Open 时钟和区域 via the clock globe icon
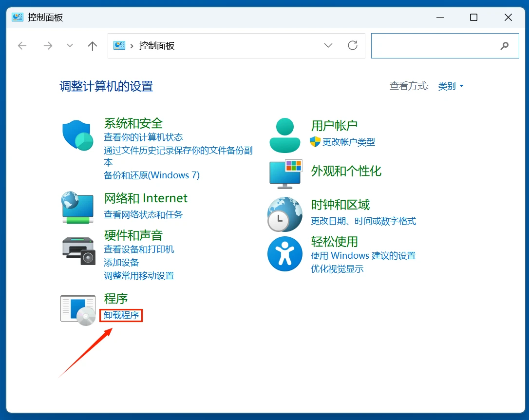The height and width of the screenshot is (420, 529). coord(285,214)
